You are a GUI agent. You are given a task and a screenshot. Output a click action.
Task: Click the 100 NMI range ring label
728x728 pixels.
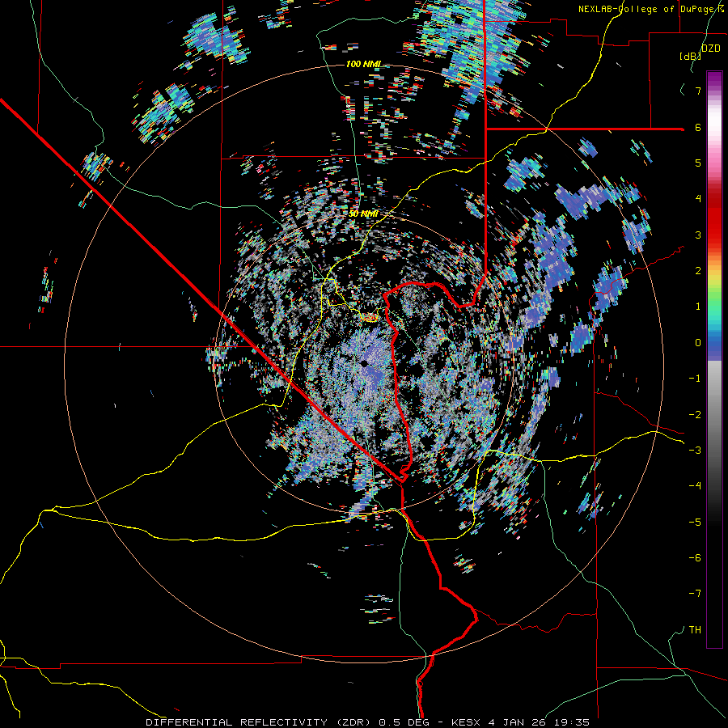pos(363,64)
